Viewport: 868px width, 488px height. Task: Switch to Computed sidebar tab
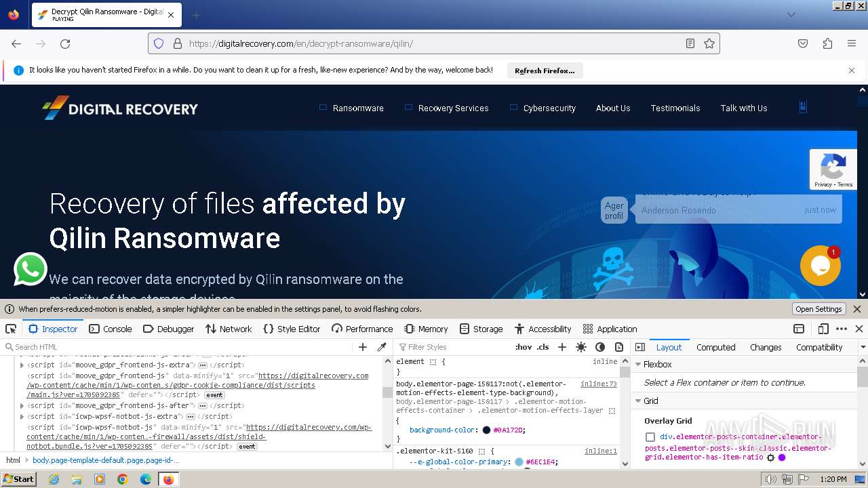pos(715,347)
